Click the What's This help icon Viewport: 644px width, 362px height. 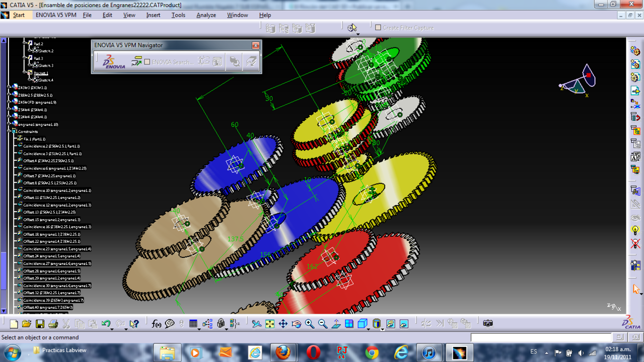coord(134,324)
